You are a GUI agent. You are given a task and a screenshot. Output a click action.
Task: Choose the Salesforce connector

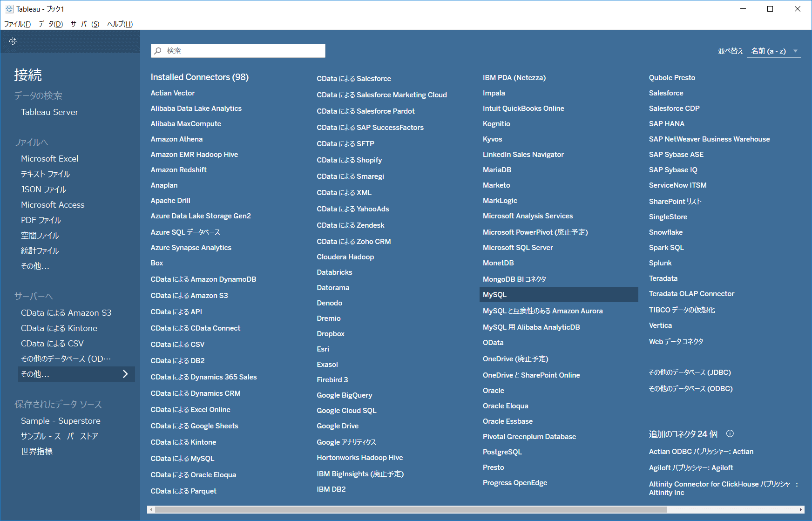point(666,93)
